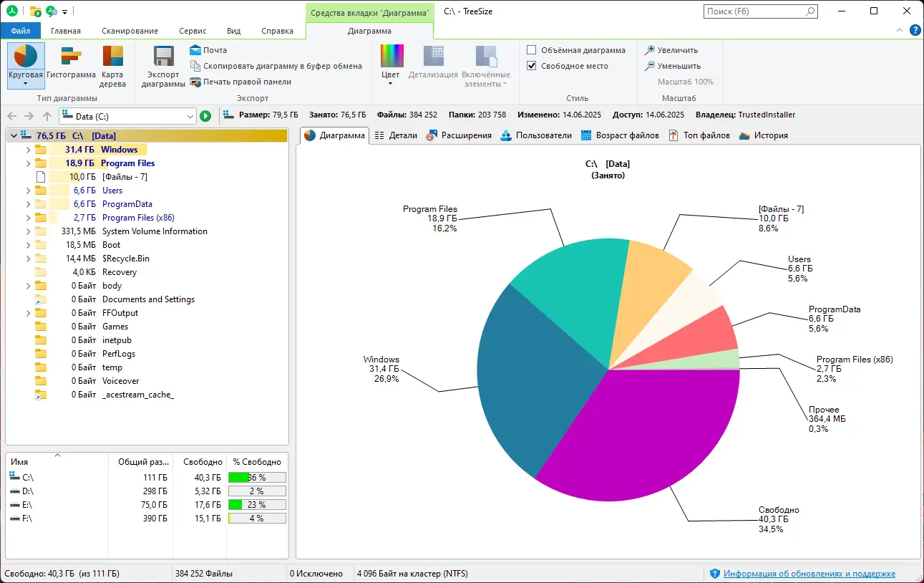Select the Гистограмма chart type

tap(71, 64)
